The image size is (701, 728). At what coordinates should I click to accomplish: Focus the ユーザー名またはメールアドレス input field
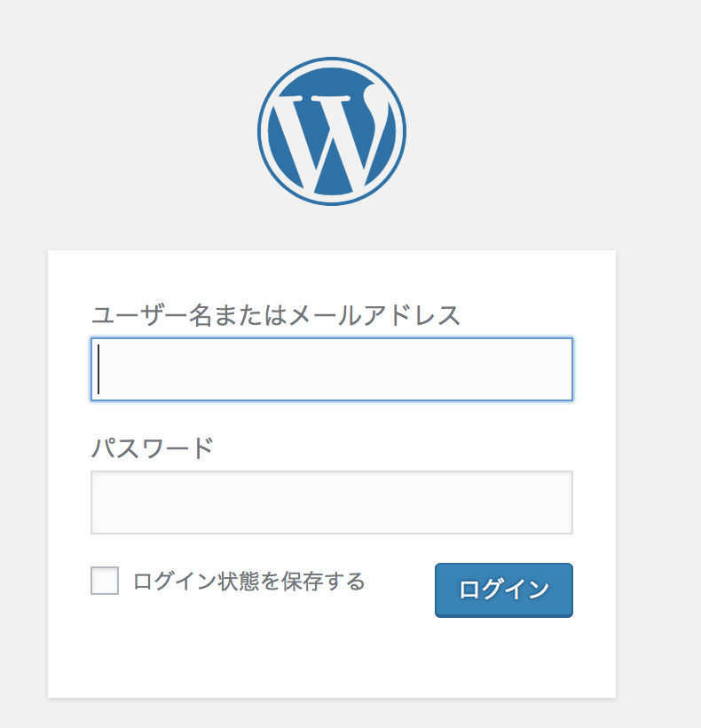(x=332, y=369)
